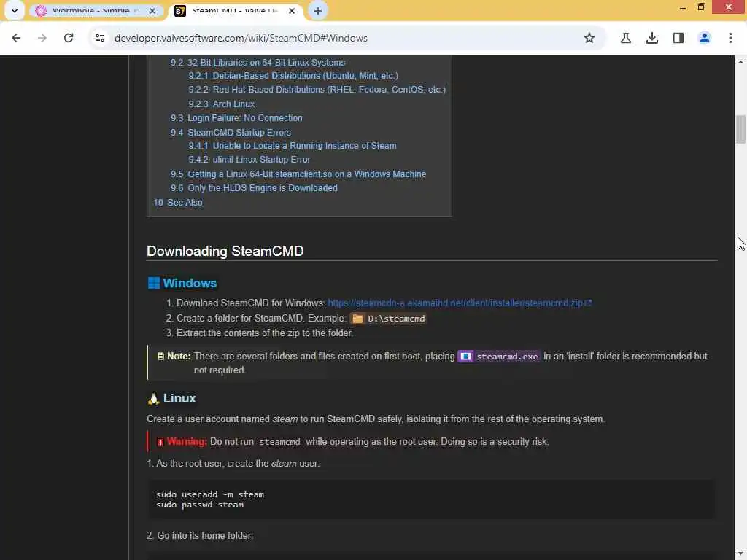
Task: Click the Downloading SteamCMD heading
Action: click(225, 252)
